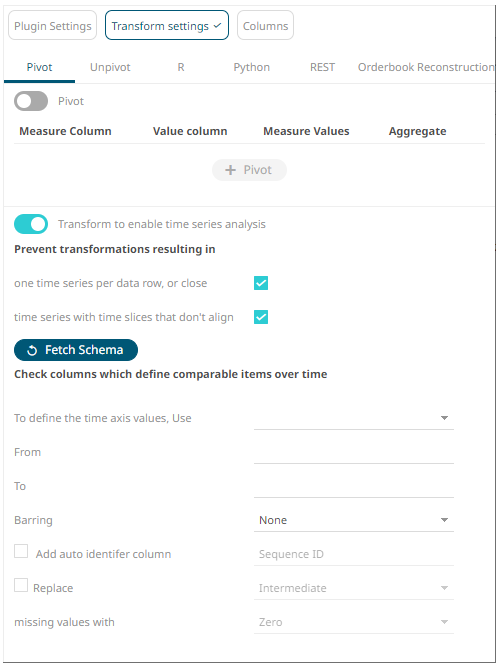The width and height of the screenshot is (500, 666).
Task: Expand the Barring dropdown set to None
Action: coord(354,520)
